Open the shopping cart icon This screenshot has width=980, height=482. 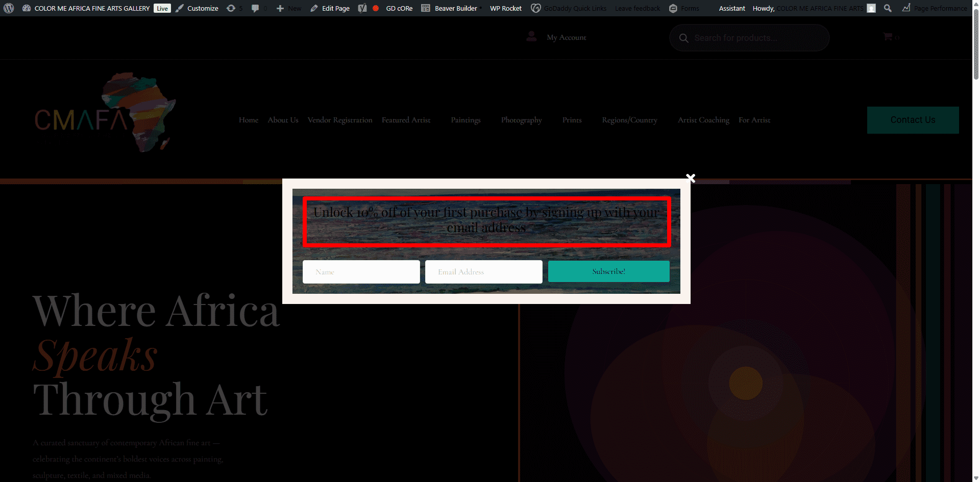pos(888,37)
